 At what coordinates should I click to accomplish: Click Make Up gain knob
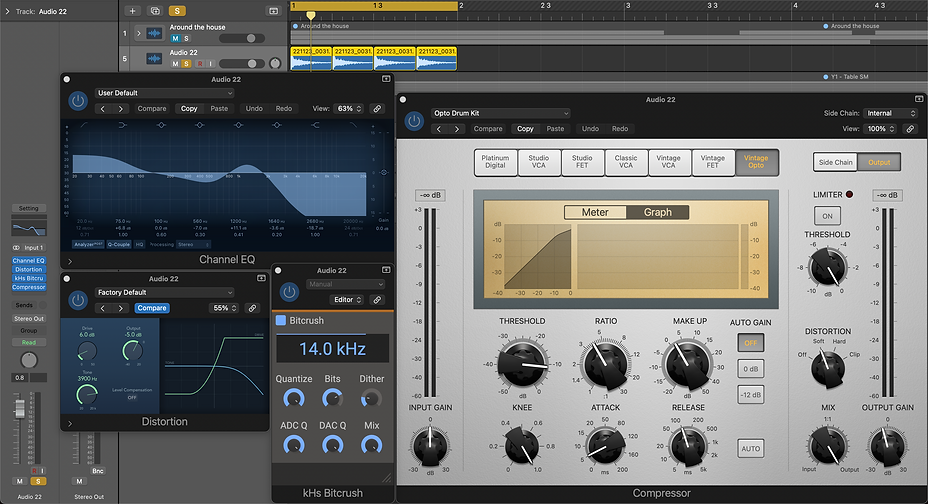coord(688,365)
